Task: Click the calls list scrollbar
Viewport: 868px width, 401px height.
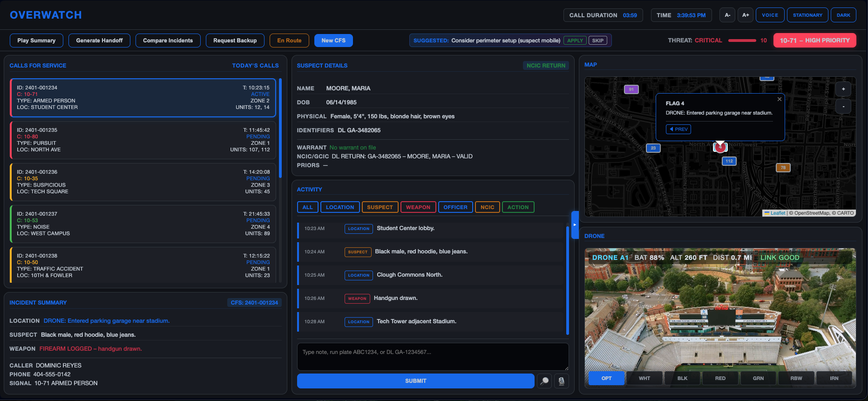Action: point(280,128)
